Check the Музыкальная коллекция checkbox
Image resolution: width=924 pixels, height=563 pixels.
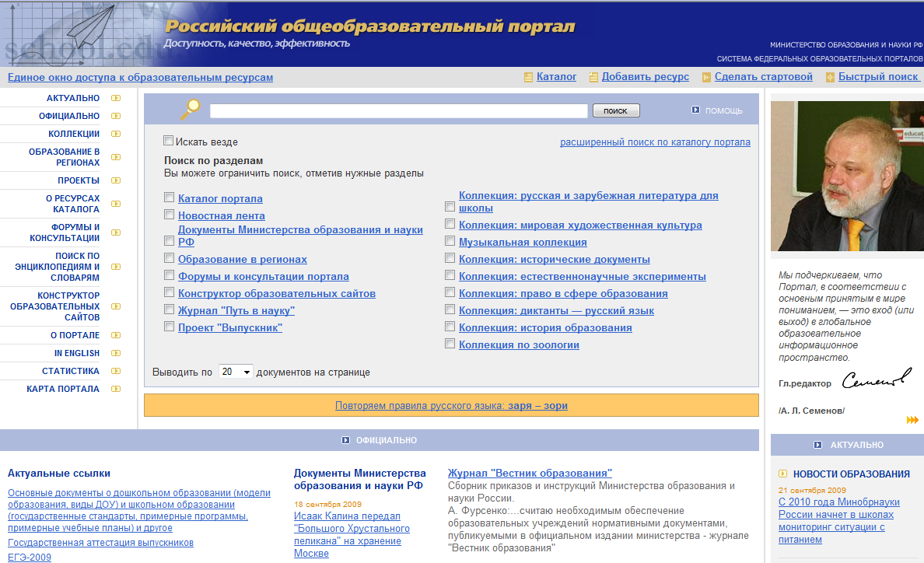(x=450, y=241)
